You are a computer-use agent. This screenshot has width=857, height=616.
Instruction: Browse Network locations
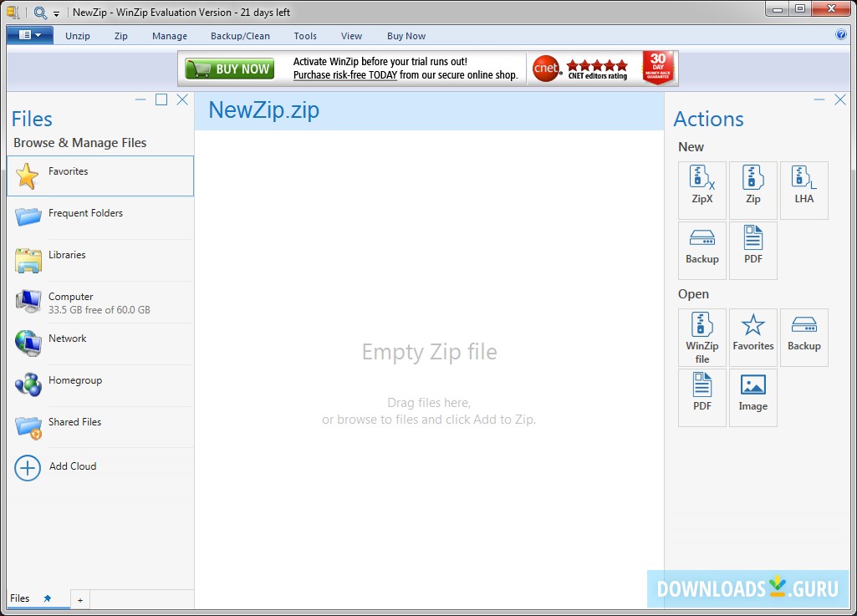(x=100, y=344)
